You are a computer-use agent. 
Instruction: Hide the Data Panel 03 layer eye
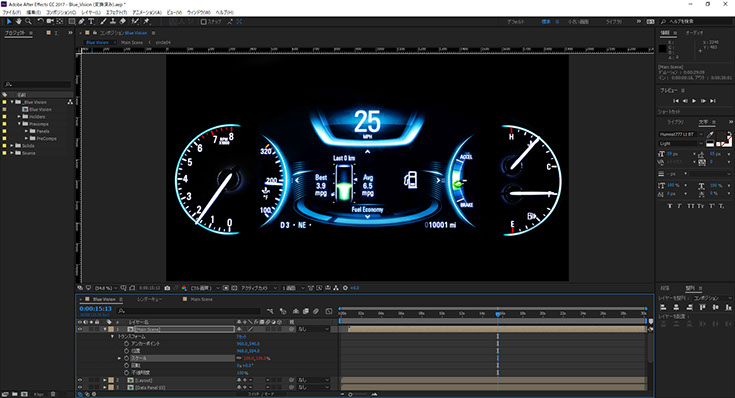[x=80, y=388]
